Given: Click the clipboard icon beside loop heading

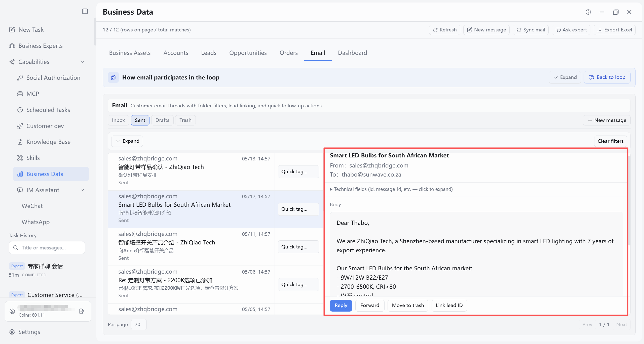Looking at the screenshot, I should click(x=113, y=77).
